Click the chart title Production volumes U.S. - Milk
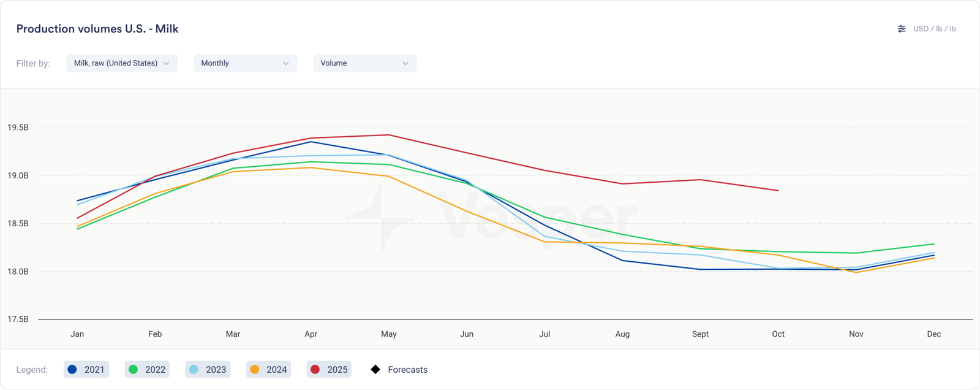The width and height of the screenshot is (980, 390). click(x=97, y=29)
